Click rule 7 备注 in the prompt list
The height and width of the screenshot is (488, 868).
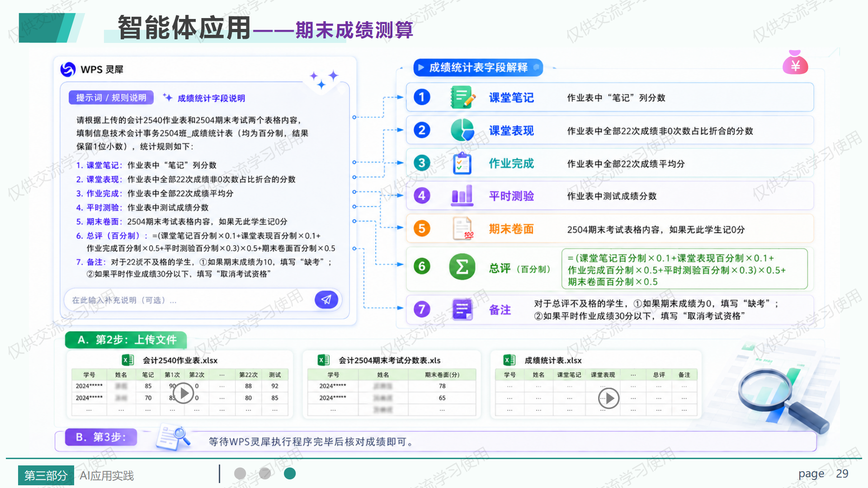pos(204,268)
